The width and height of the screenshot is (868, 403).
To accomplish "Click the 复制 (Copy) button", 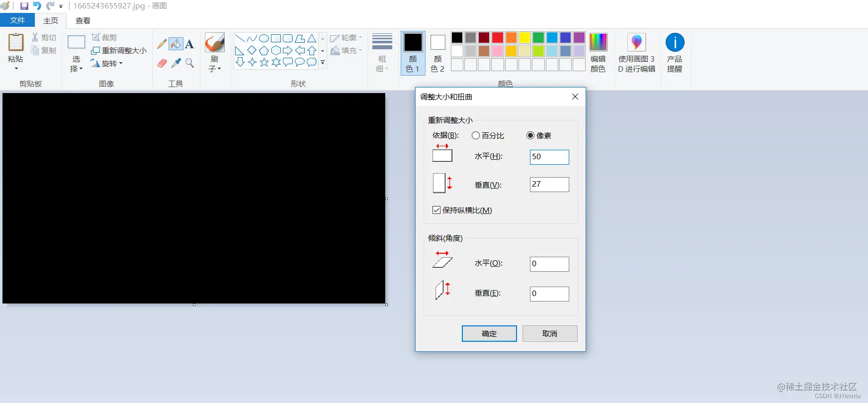I will 44,50.
